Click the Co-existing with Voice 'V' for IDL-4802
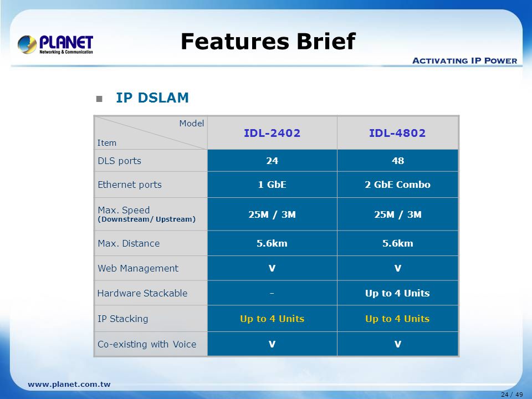The height and width of the screenshot is (399, 532). [398, 344]
